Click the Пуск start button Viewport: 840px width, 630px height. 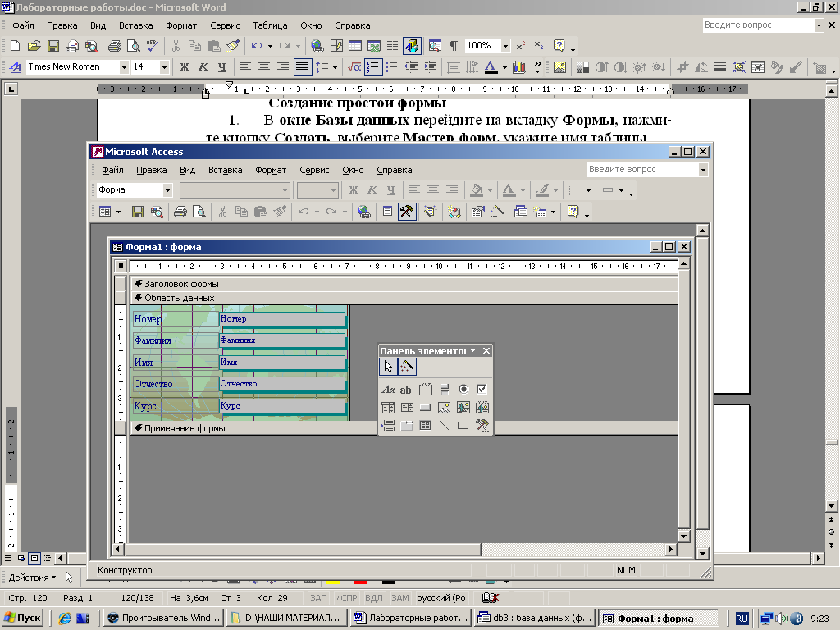coord(22,618)
